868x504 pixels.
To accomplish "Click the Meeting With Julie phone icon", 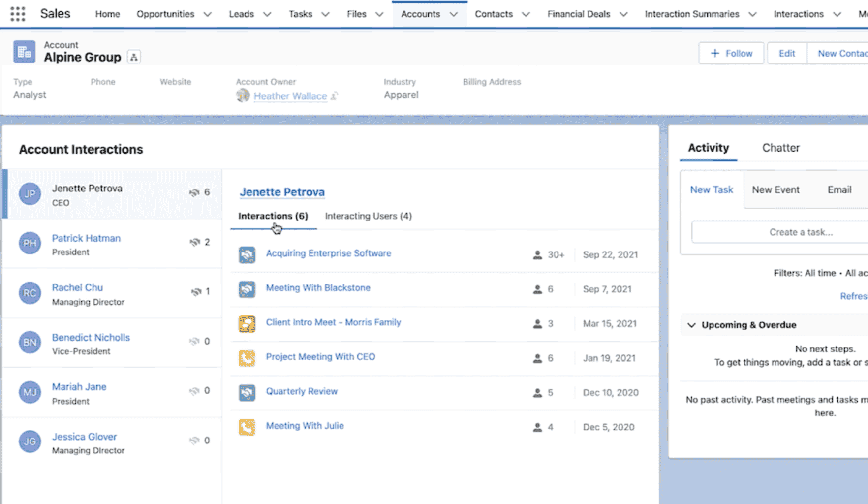I will (x=247, y=427).
